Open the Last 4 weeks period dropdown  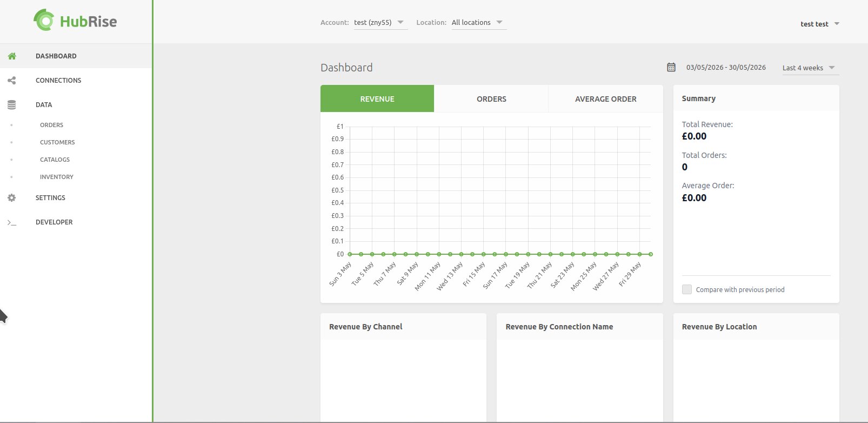point(810,68)
